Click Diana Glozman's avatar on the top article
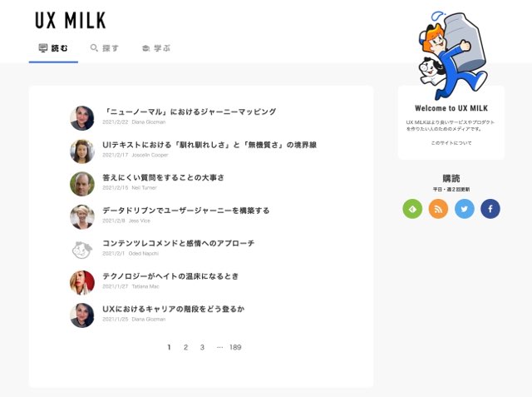This screenshot has height=397, width=532. tap(82, 118)
